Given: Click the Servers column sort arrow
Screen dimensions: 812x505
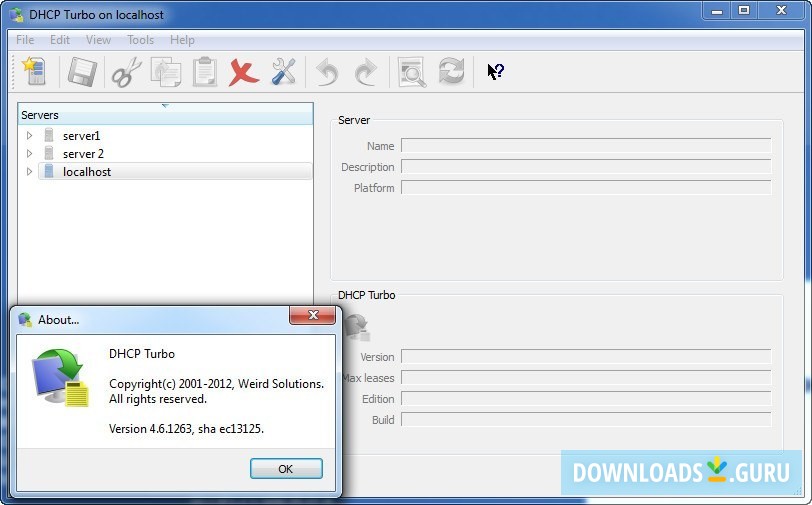Looking at the screenshot, I should [x=165, y=106].
